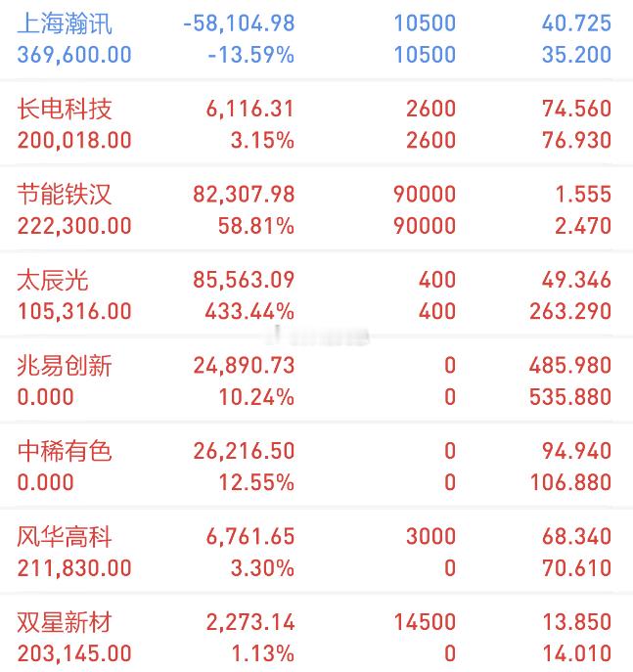Tap the 双星新材 stock name
The width and height of the screenshot is (633, 672).
65,622
